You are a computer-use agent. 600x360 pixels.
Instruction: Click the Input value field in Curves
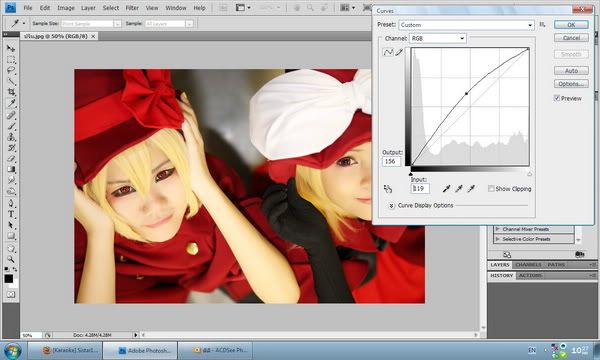[420, 189]
